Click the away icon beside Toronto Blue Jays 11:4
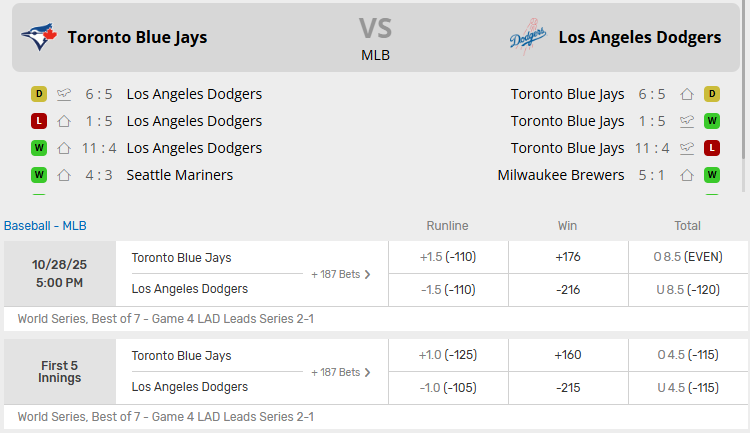Screen dimensions: 750x433 coord(687,148)
